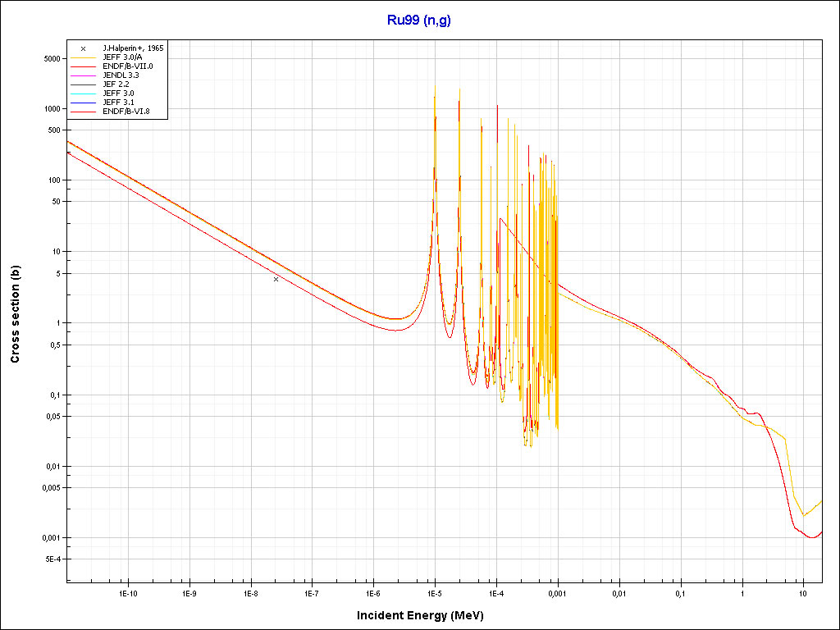Click the ENDF/B-VII.0 legend label

(127, 66)
